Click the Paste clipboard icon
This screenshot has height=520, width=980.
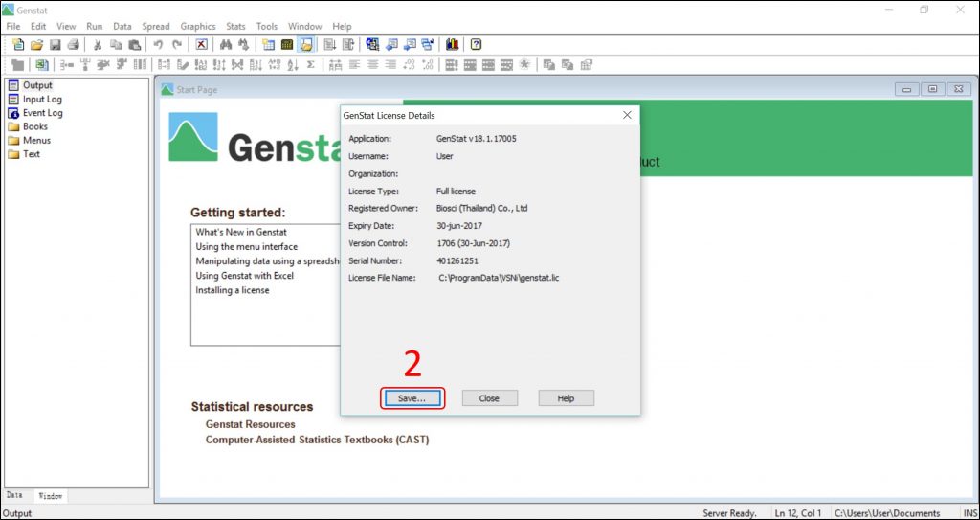[134, 44]
